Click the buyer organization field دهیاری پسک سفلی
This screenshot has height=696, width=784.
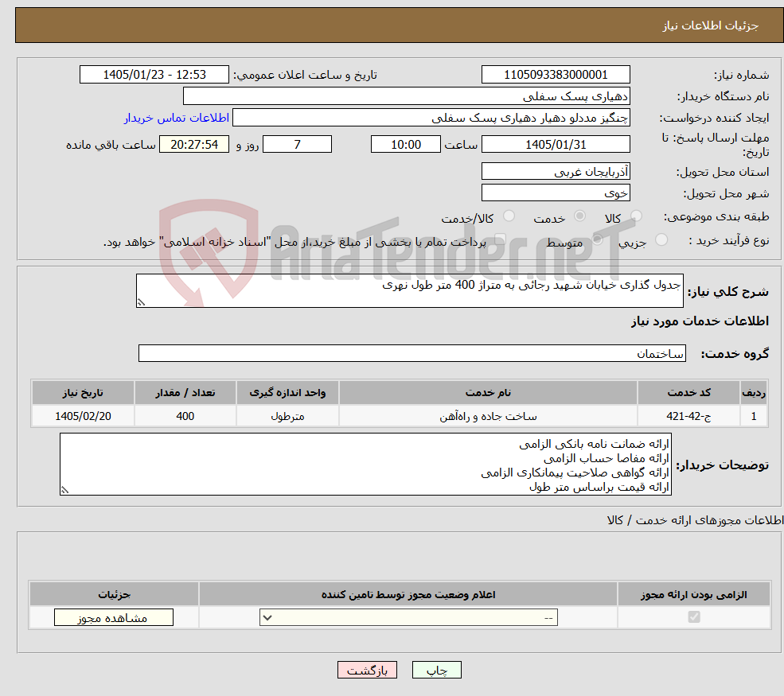tap(407, 96)
